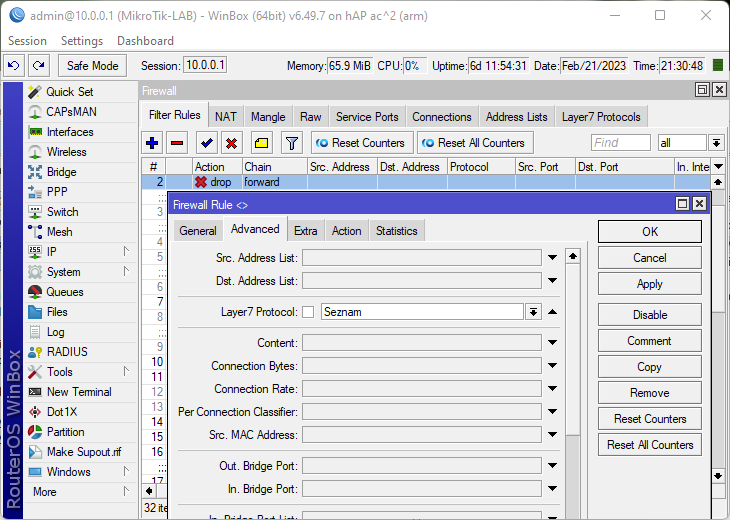This screenshot has width=730, height=520.
Task: Add comment with yellow note icon
Action: click(x=262, y=143)
